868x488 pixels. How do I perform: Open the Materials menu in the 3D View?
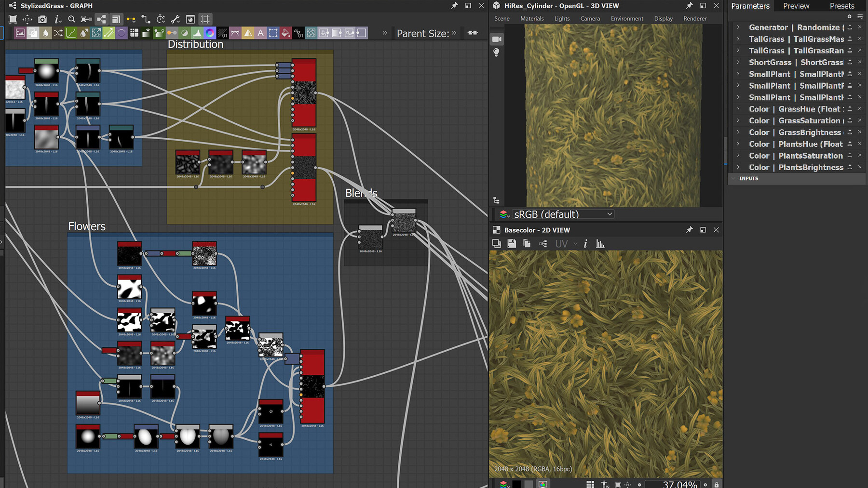pos(532,18)
